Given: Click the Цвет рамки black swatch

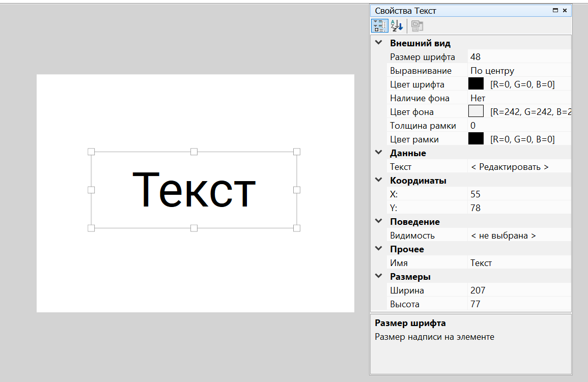Looking at the screenshot, I should 475,139.
